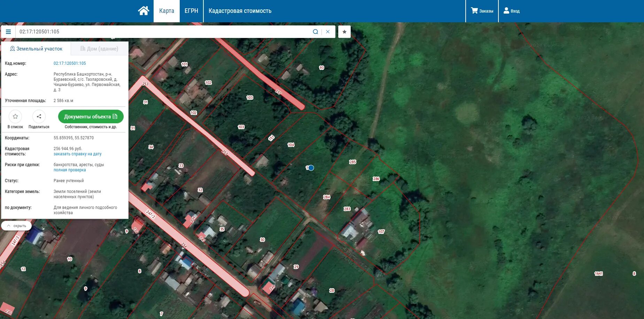Select the Земельный участок tab

point(36,49)
